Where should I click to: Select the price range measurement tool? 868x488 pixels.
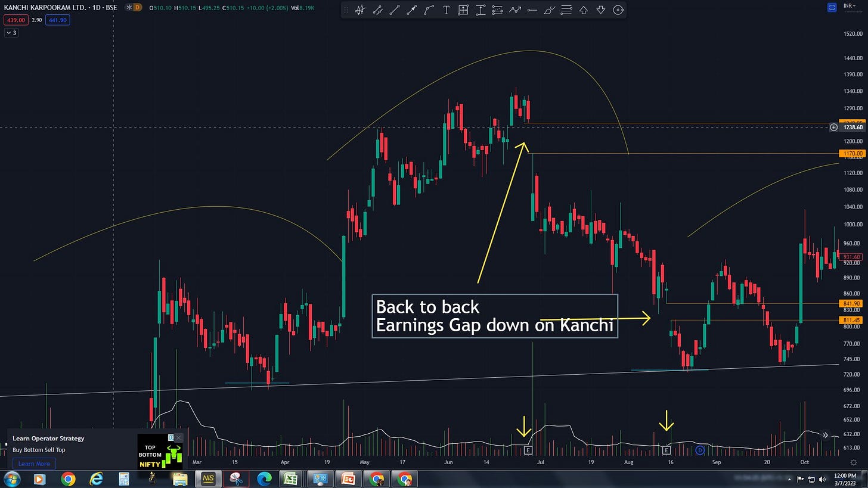(480, 10)
